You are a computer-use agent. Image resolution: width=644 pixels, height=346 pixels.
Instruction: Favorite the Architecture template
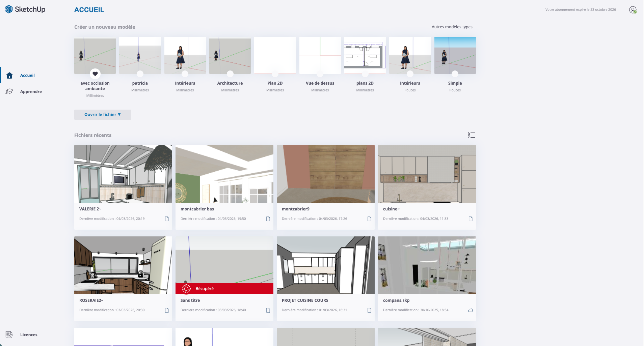tap(230, 74)
